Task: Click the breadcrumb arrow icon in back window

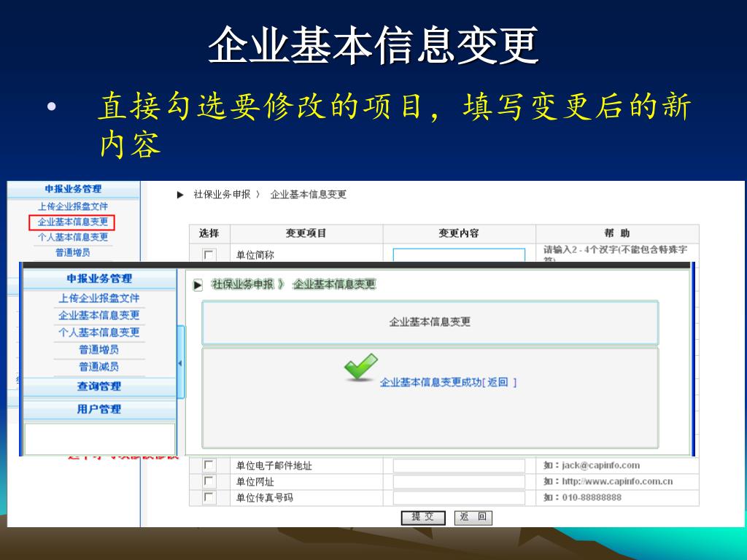Action: pyautogui.click(x=180, y=195)
